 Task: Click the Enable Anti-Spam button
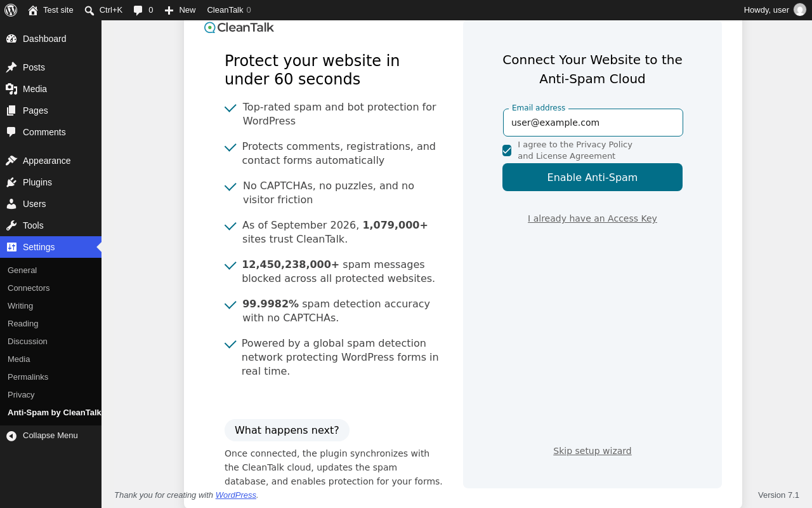click(593, 177)
